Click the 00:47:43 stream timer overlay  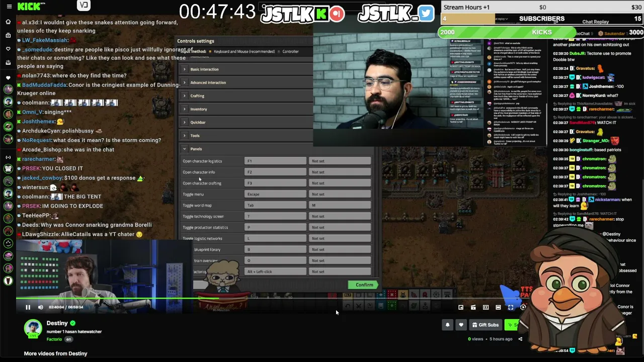pyautogui.click(x=217, y=12)
